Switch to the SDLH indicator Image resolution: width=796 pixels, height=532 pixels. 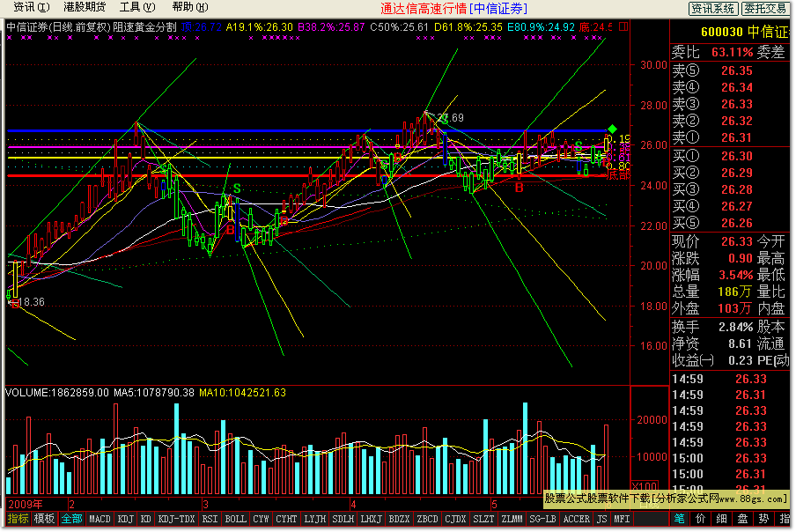[x=343, y=519]
